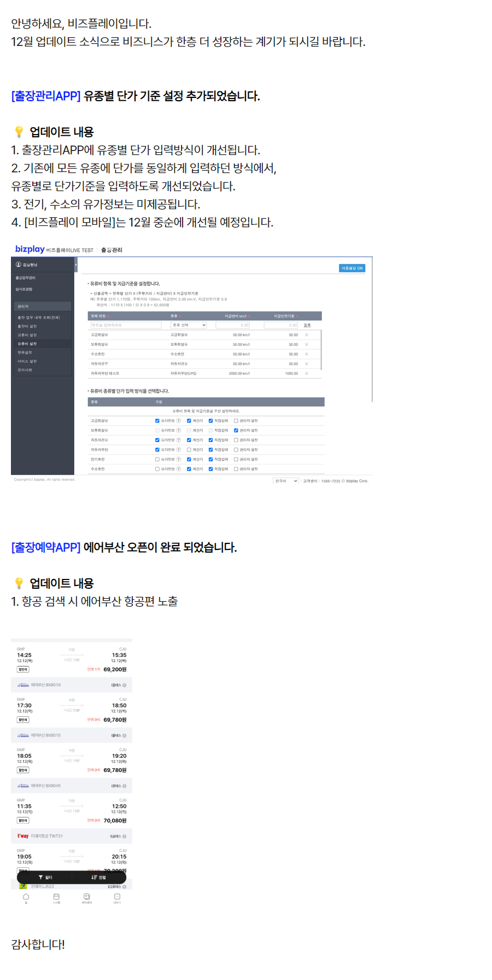This screenshot has height=980, width=492.
Task: Tap the 70,080원 fare on the 11:35 flight
Action: (x=115, y=820)
